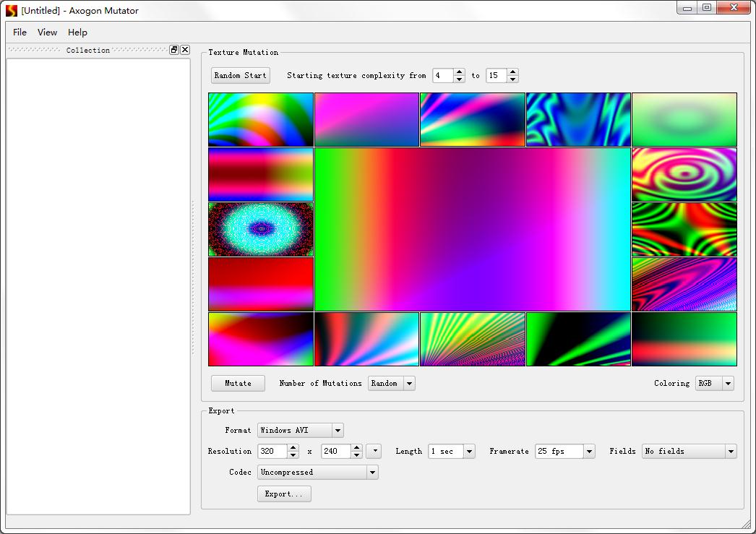The height and width of the screenshot is (534, 756).
Task: Open the File menu
Action: coord(19,33)
